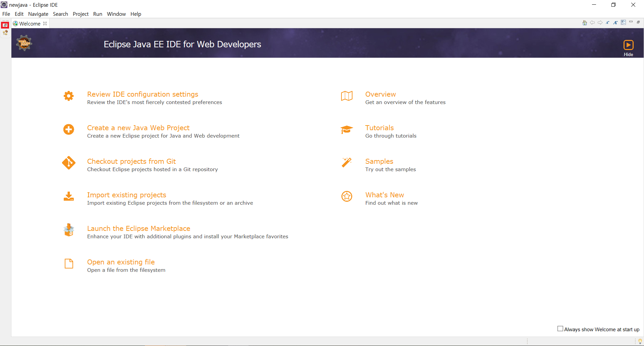Open the Tutorials link
Viewport: 644px width, 346px height.
click(379, 128)
